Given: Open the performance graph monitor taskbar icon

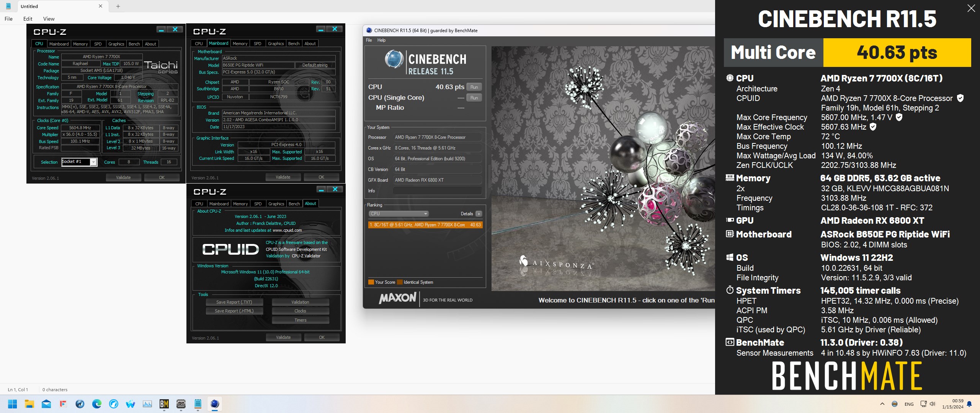Looking at the screenshot, I should point(147,404).
